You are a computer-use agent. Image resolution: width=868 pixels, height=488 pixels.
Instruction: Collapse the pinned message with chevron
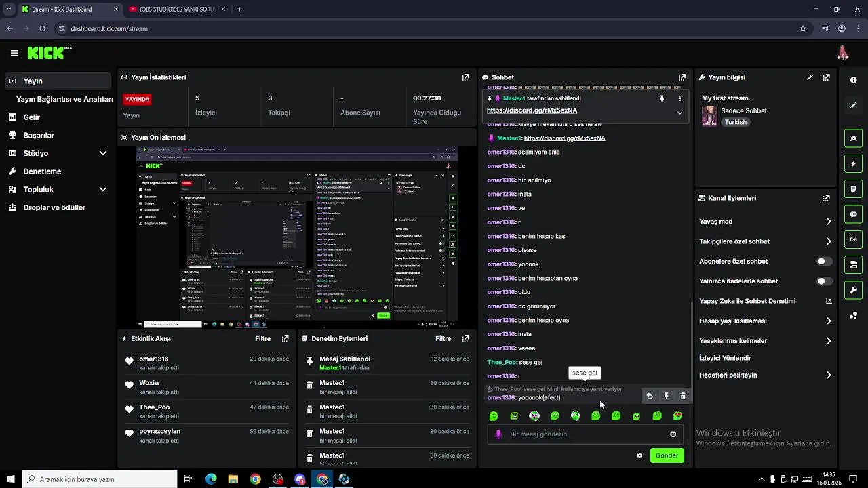pyautogui.click(x=679, y=113)
